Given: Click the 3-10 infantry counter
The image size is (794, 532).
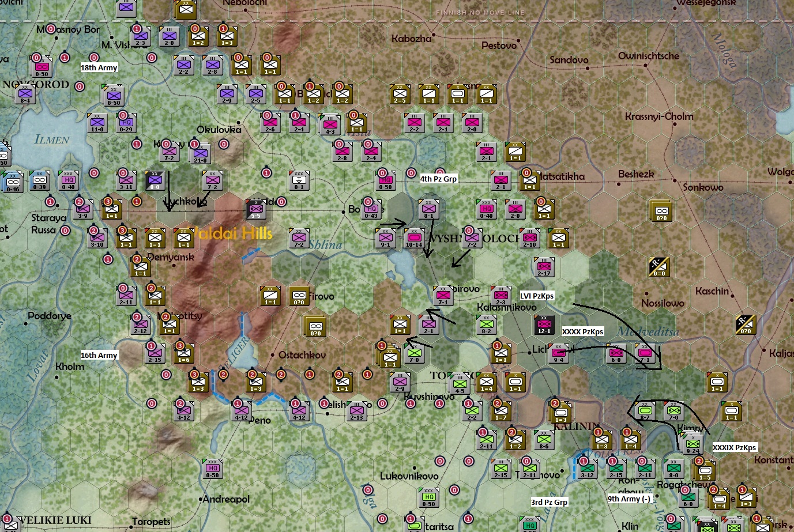Looking at the screenshot, I should tap(97, 238).
